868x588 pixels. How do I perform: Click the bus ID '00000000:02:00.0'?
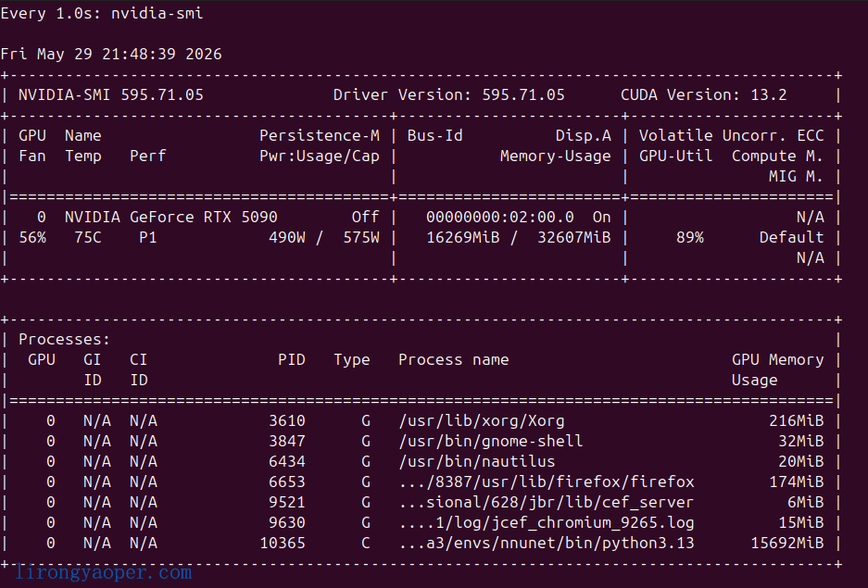[500, 217]
